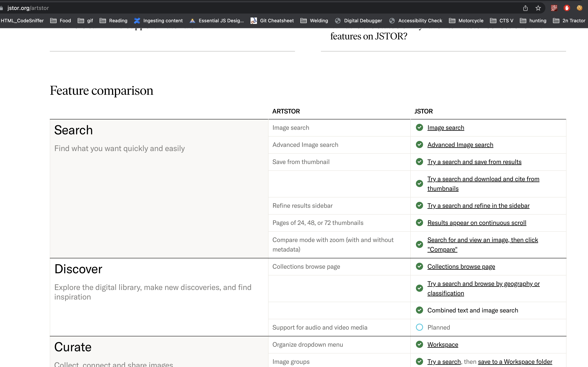Expand the Welding bookmarks folder
The height and width of the screenshot is (367, 588).
[x=314, y=21]
